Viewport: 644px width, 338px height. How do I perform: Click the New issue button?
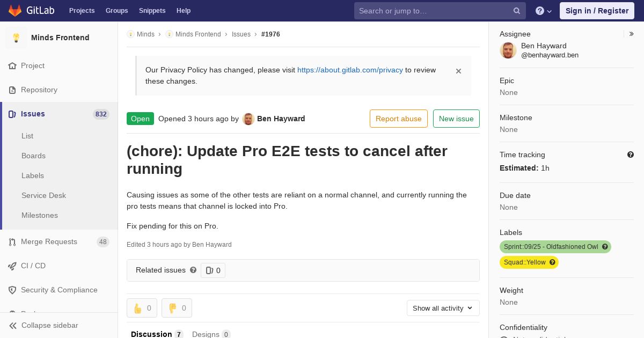coord(456,119)
